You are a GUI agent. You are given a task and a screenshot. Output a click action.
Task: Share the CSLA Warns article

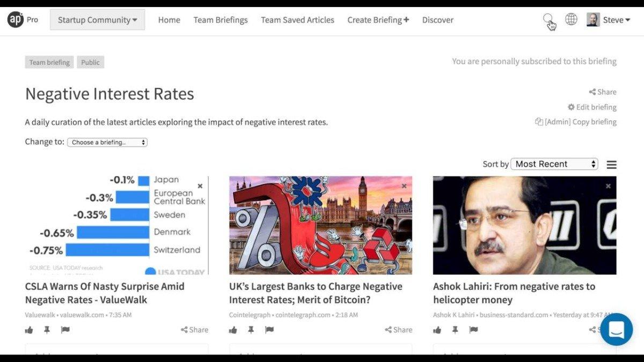[x=194, y=330]
